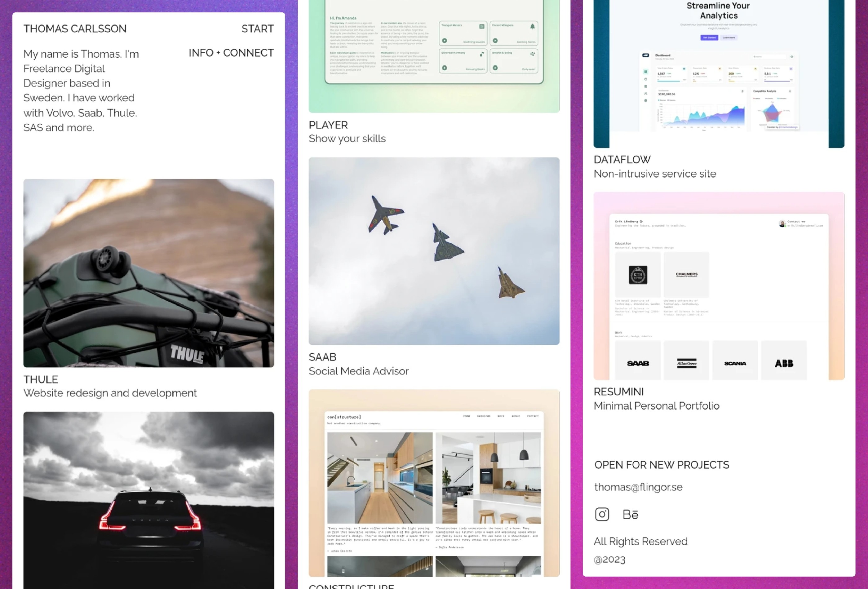Click the 'OPEN FOR NEW PROJECTS' heading
The height and width of the screenshot is (589, 868).
point(662,465)
